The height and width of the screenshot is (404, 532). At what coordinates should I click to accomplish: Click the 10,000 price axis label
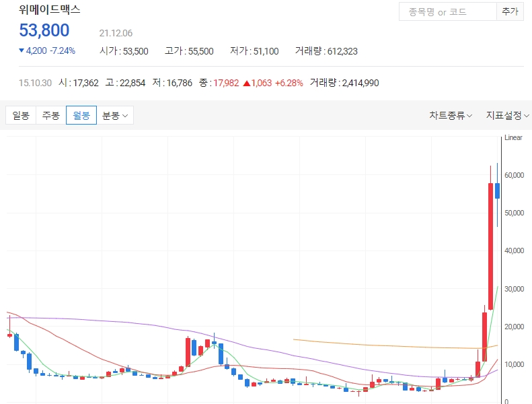pos(515,364)
